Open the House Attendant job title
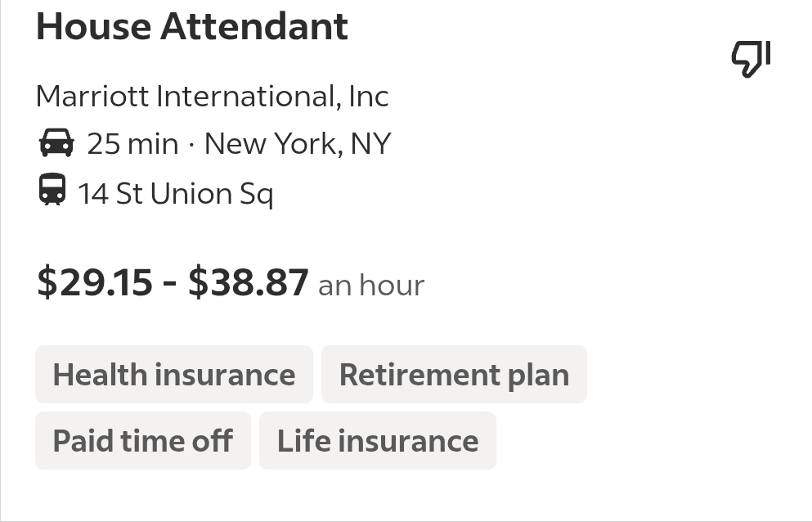The width and height of the screenshot is (812, 522). (192, 26)
